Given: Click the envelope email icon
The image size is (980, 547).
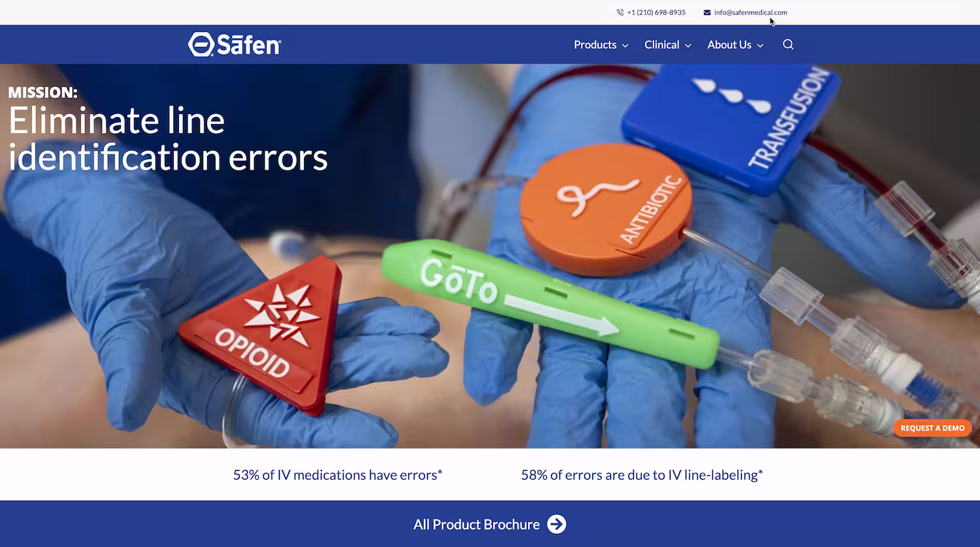Looking at the screenshot, I should click(707, 12).
